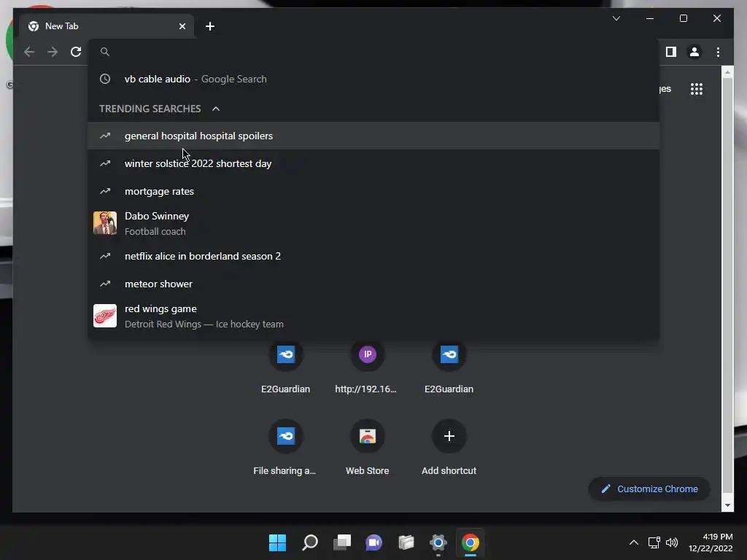
Task: Select 'netflix alice in borderland season 2'
Action: coord(373,256)
